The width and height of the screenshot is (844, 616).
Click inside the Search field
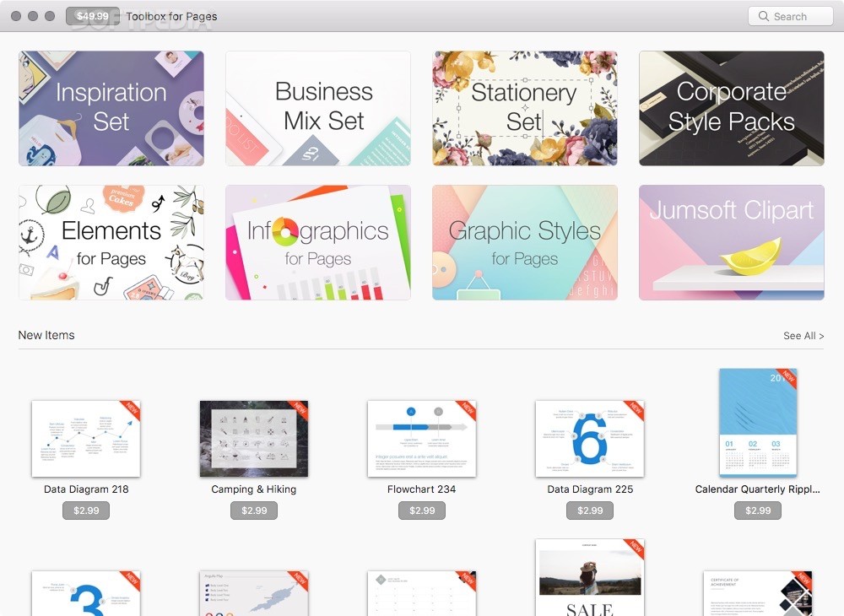[789, 15]
